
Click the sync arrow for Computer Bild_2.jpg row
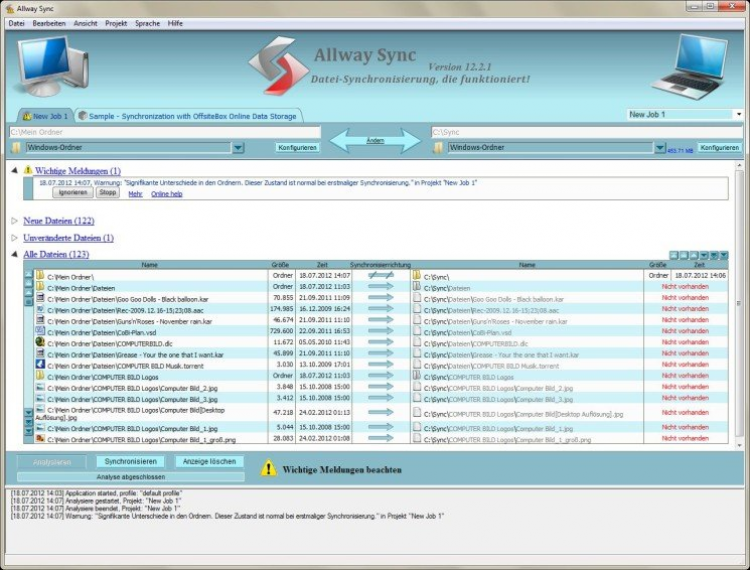click(x=381, y=386)
